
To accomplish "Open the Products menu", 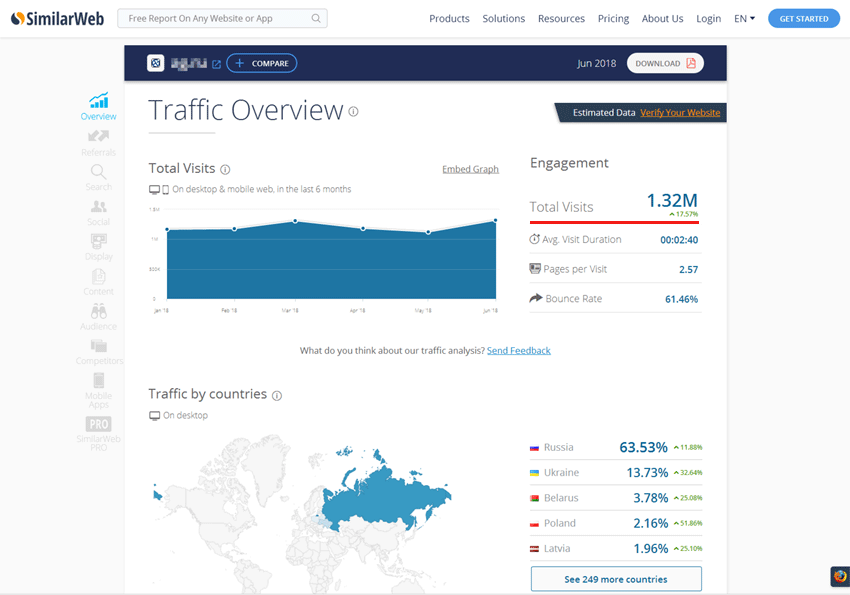I will coord(449,18).
